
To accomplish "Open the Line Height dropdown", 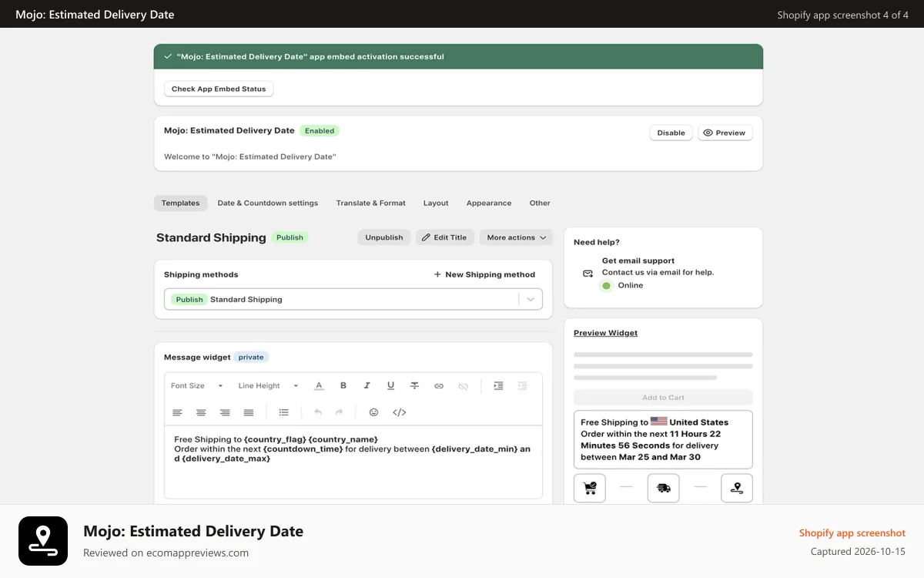I will (x=268, y=386).
